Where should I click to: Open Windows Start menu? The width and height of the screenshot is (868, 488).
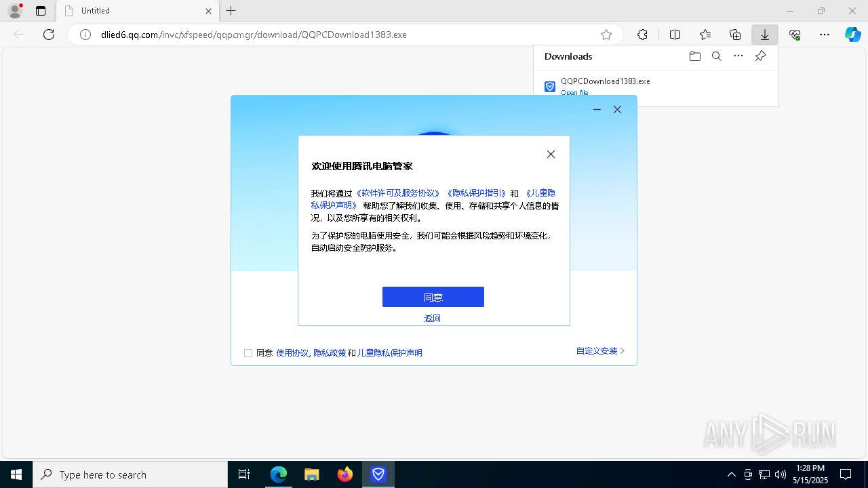coord(16,474)
